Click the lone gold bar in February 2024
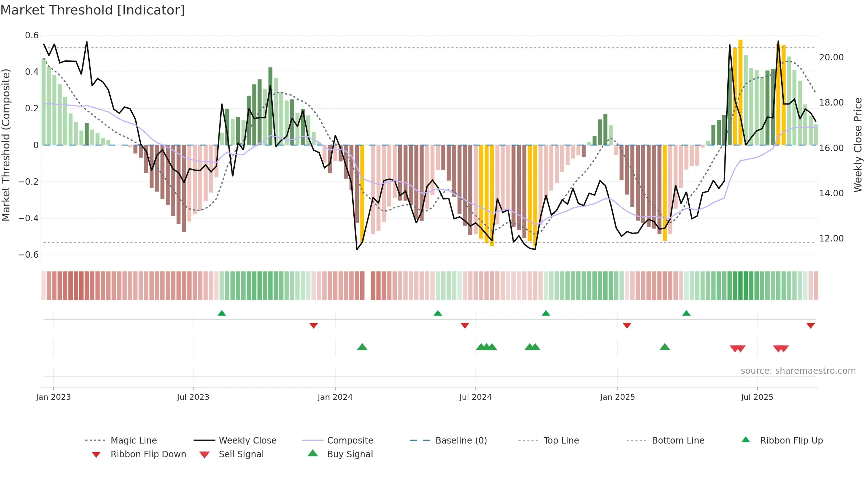The width and height of the screenshot is (868, 488). pyautogui.click(x=362, y=194)
